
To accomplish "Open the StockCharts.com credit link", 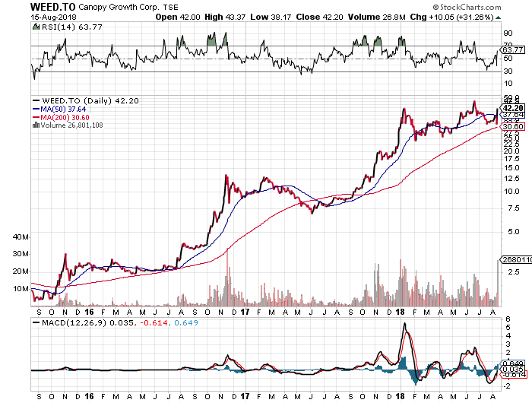I will [467, 7].
